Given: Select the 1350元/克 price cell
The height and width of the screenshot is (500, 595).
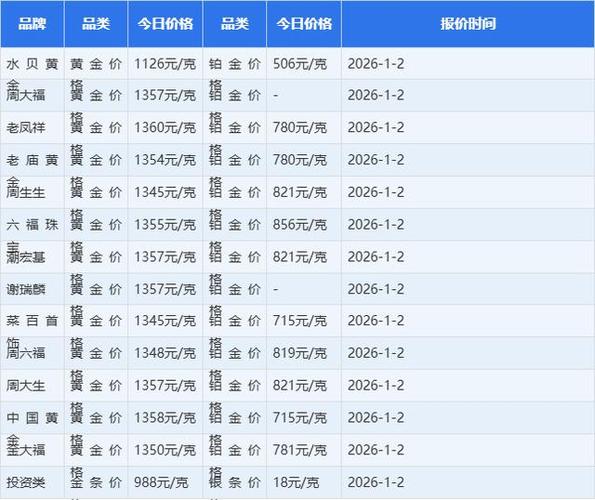Looking at the screenshot, I should pyautogui.click(x=165, y=450).
